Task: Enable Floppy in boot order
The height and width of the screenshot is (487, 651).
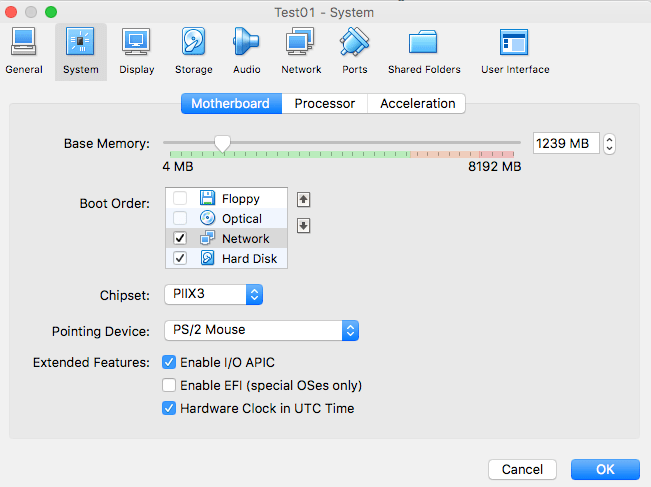Action: [180, 199]
